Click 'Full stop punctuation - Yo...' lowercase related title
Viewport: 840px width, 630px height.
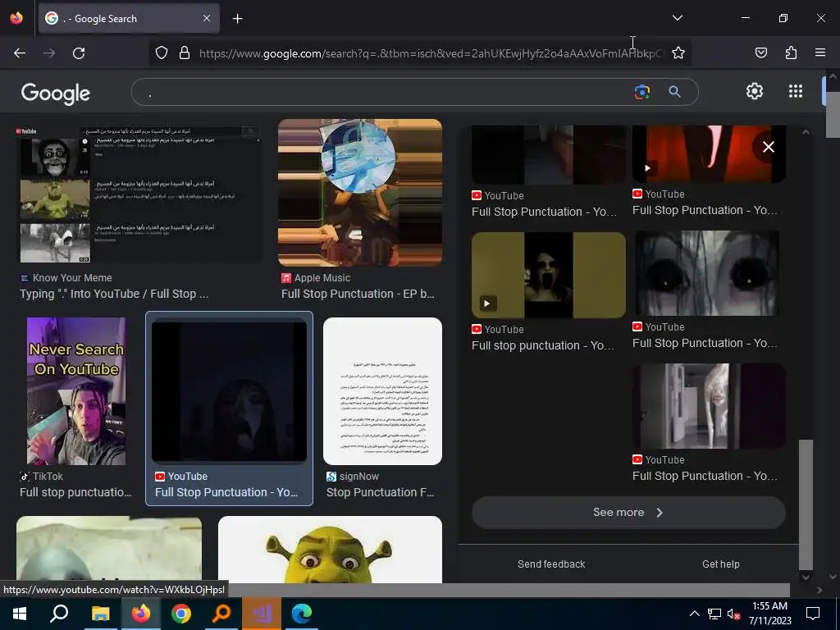click(543, 345)
